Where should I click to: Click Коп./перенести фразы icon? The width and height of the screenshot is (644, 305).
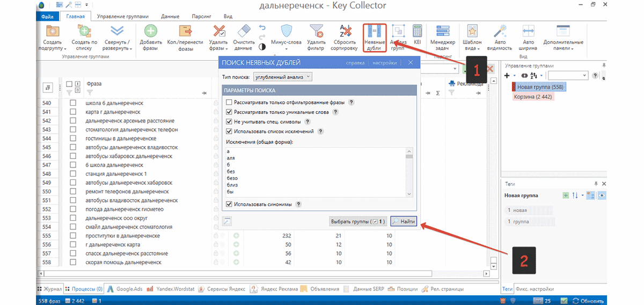[x=185, y=31]
